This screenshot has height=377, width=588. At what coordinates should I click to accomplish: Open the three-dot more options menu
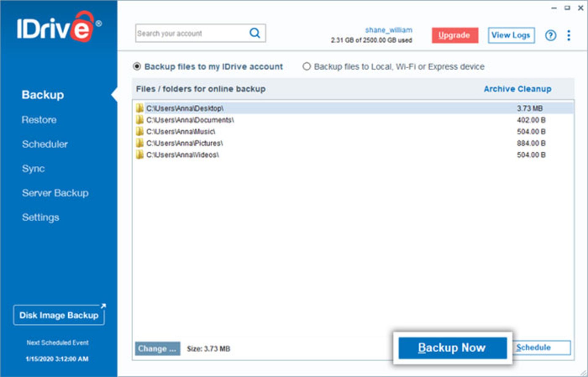569,35
